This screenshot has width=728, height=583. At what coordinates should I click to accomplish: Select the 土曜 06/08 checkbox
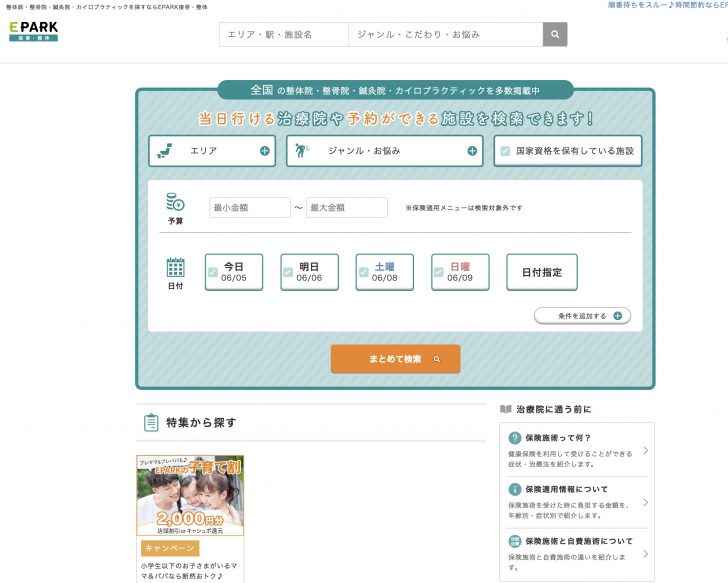tap(364, 272)
